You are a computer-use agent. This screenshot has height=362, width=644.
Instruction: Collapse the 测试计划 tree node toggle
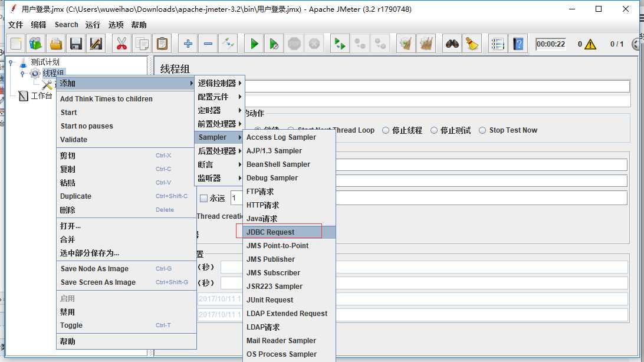tap(11, 63)
